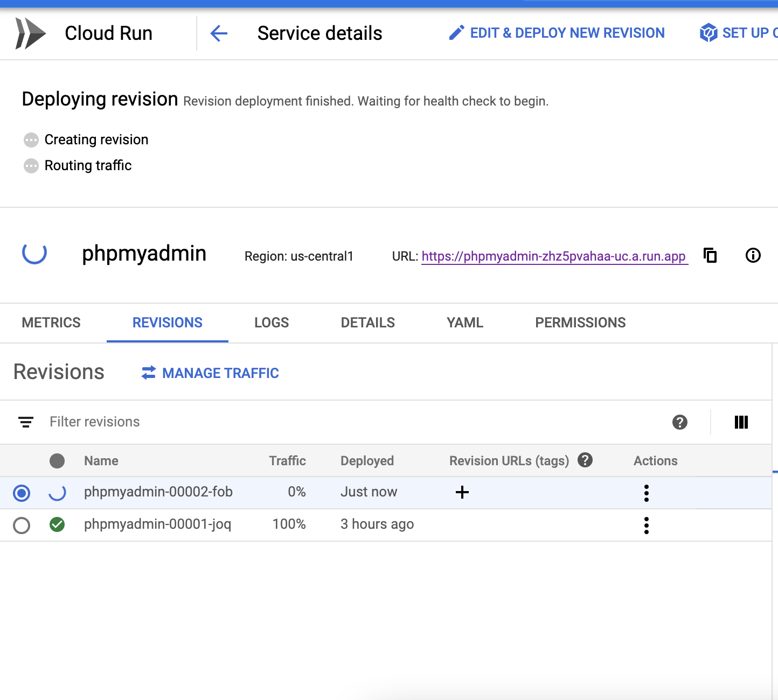Copy the service URL with the copy icon
The width and height of the screenshot is (778, 700).
point(710,255)
